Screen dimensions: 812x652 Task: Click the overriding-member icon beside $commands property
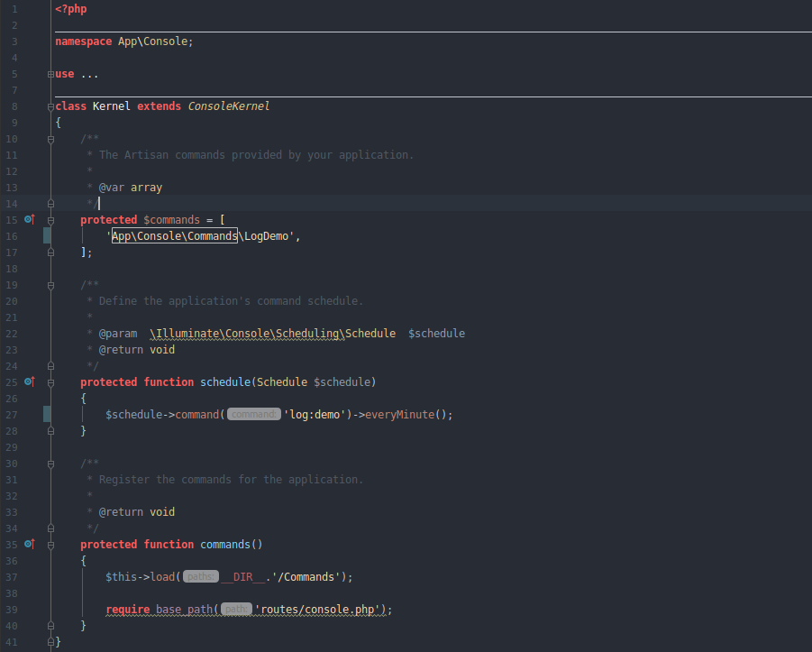tap(30, 219)
